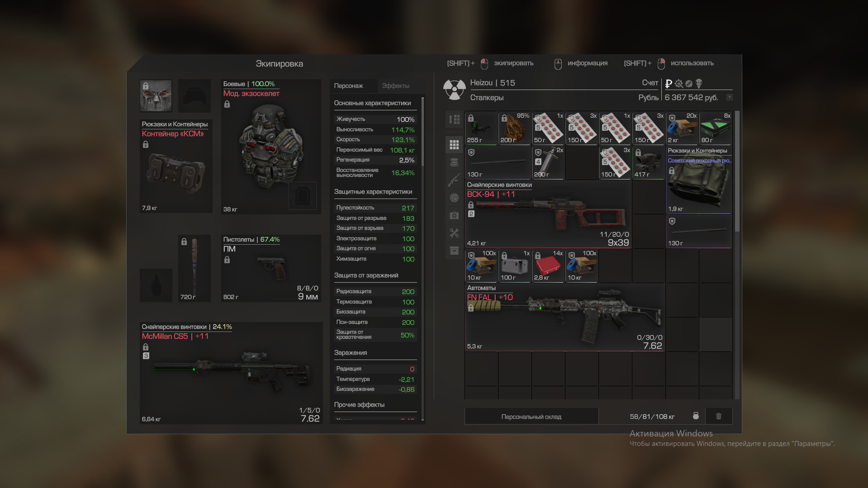Filter inventory by tools wrench icon

[454, 233]
